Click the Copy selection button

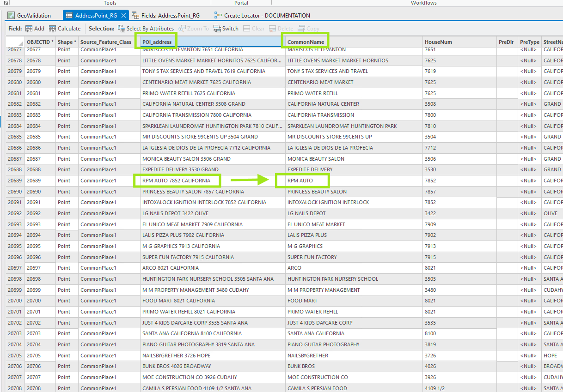point(309,28)
